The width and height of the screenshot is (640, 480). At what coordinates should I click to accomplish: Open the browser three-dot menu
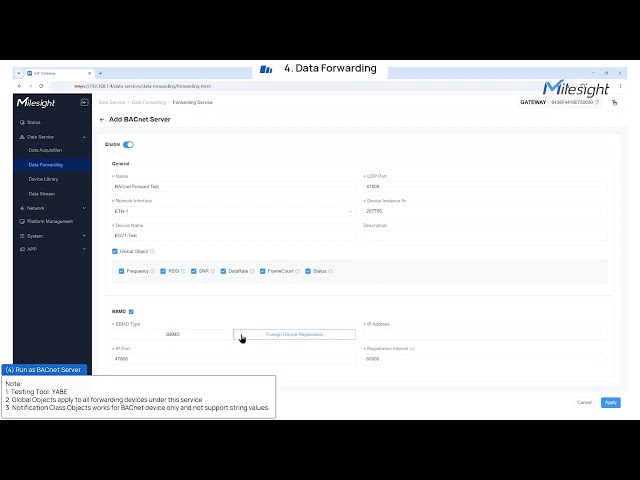pos(620,86)
